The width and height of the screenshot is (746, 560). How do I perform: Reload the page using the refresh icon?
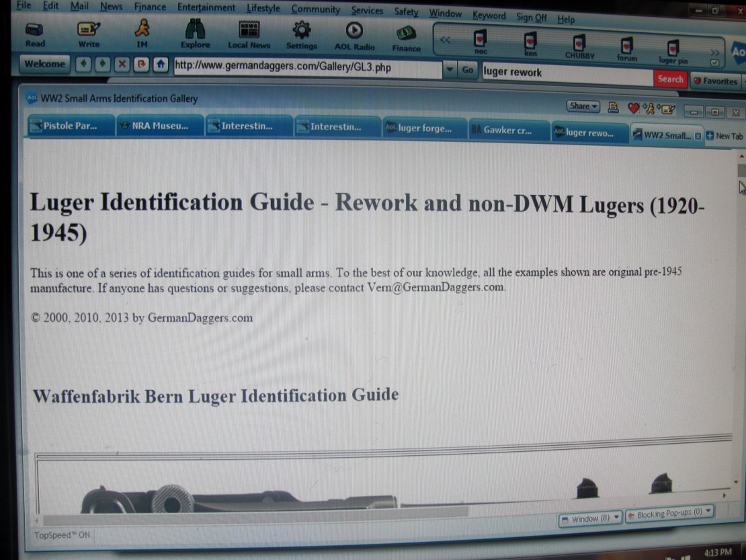click(141, 65)
